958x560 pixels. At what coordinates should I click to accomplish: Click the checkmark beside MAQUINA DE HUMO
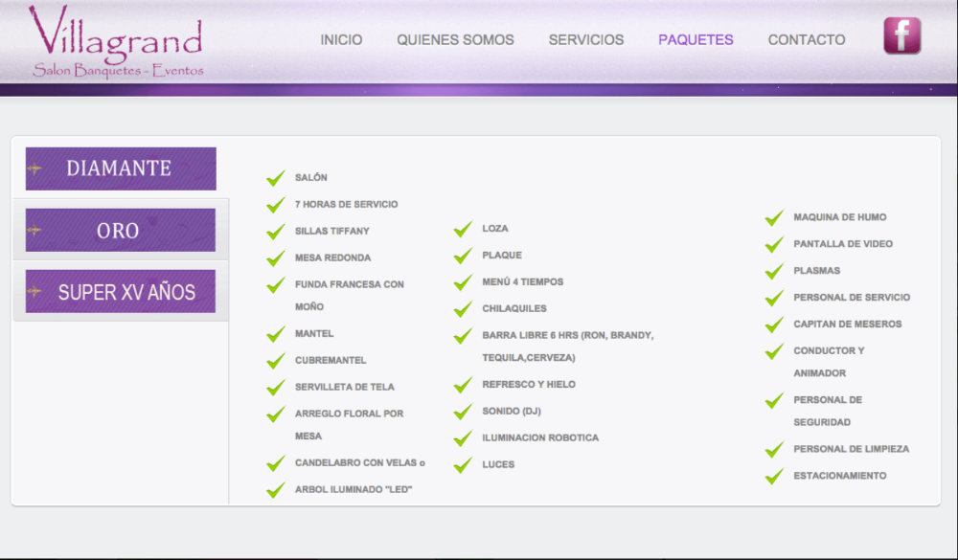point(774,218)
